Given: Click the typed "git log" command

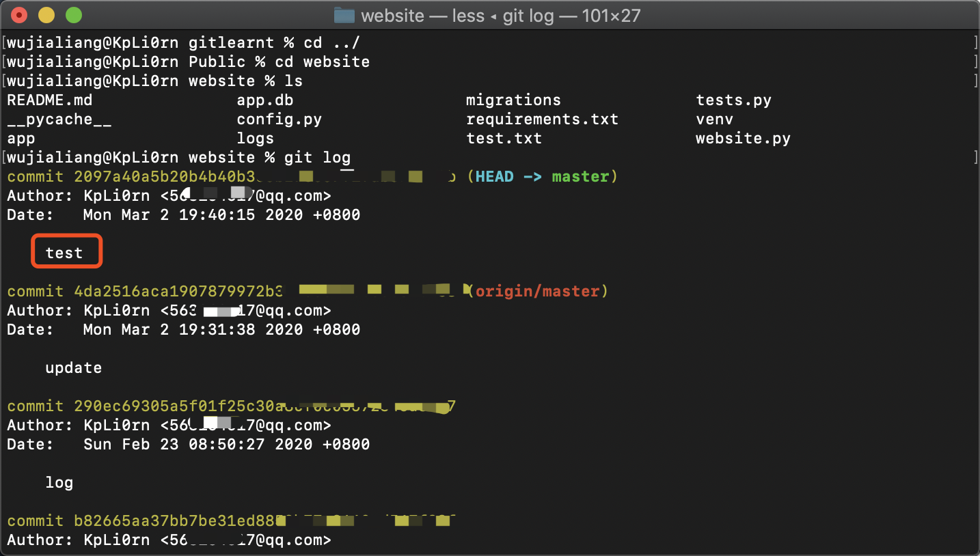Looking at the screenshot, I should 317,158.
